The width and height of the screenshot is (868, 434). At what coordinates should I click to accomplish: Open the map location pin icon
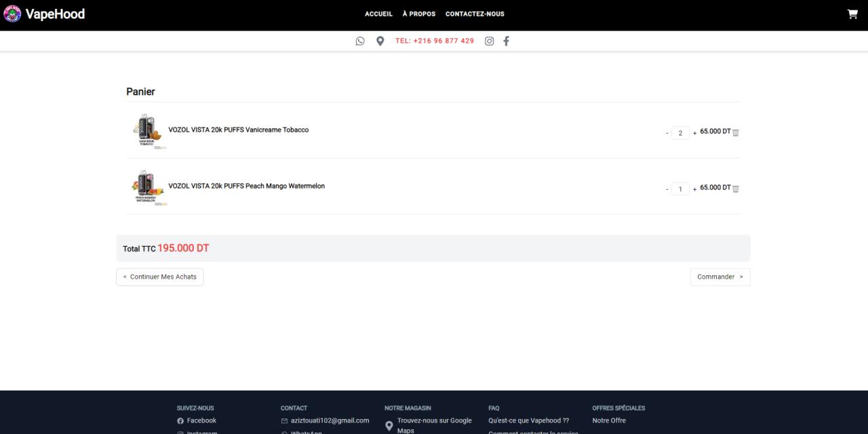click(x=380, y=41)
